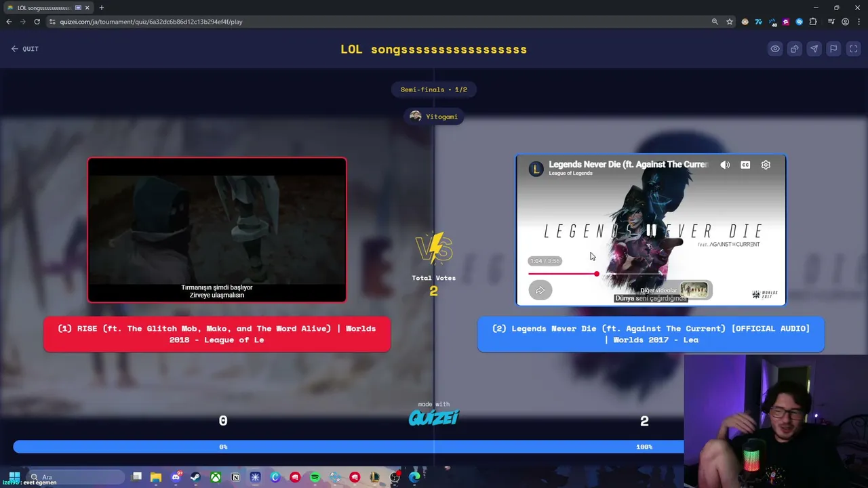Click the video progress bar scrubber
The image size is (868, 488).
coord(596,274)
